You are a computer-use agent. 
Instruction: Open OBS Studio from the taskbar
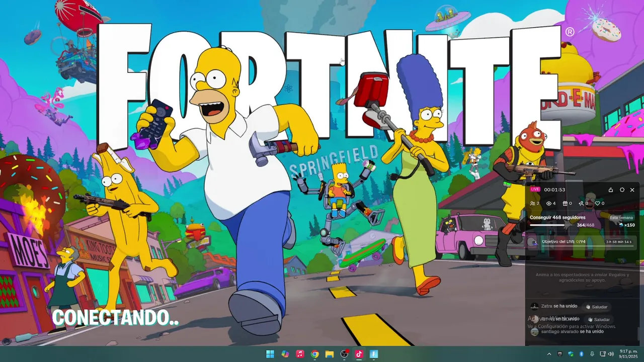pyautogui.click(x=345, y=354)
